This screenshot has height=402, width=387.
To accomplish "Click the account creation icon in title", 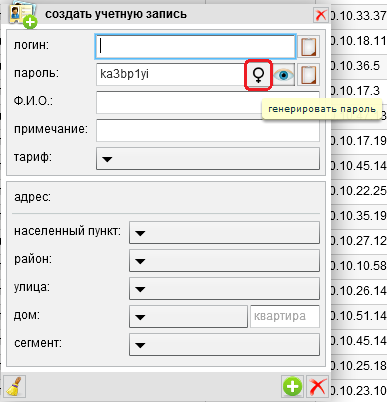I will [23, 15].
